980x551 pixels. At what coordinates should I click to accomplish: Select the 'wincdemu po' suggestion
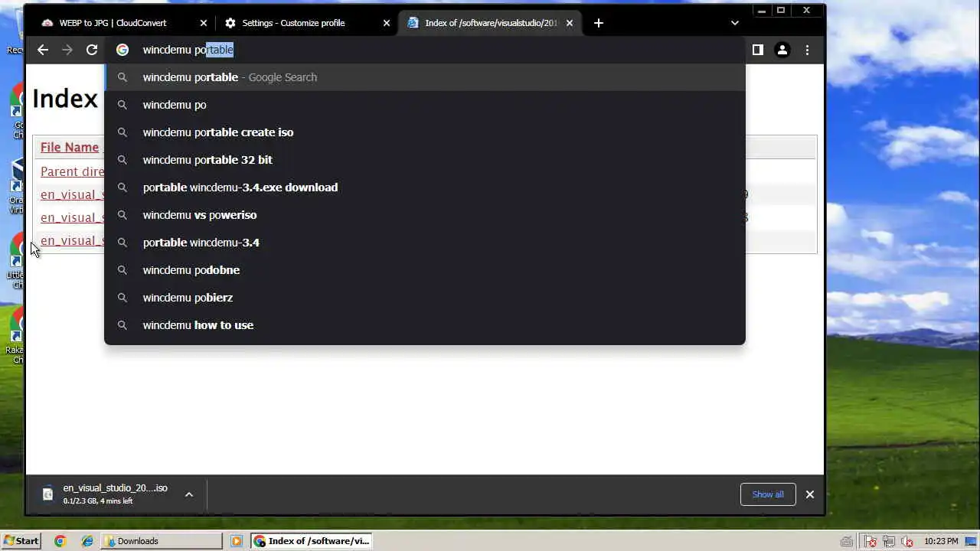[425, 105]
